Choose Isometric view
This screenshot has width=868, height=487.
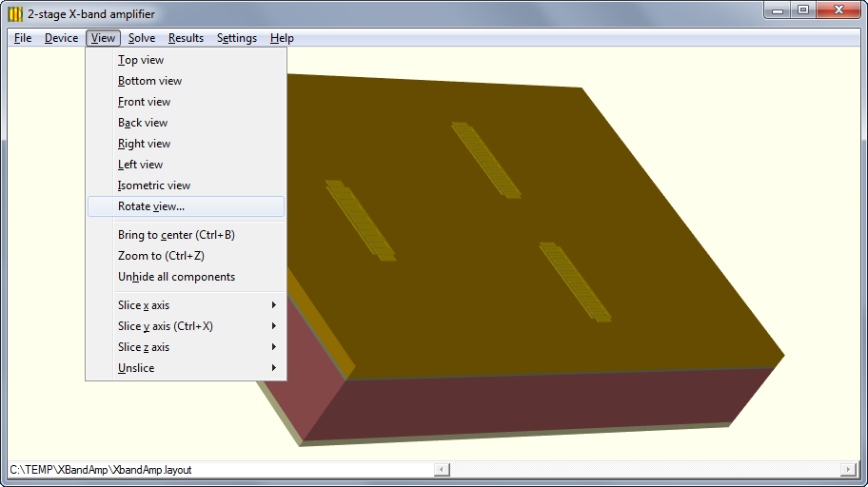click(x=186, y=185)
